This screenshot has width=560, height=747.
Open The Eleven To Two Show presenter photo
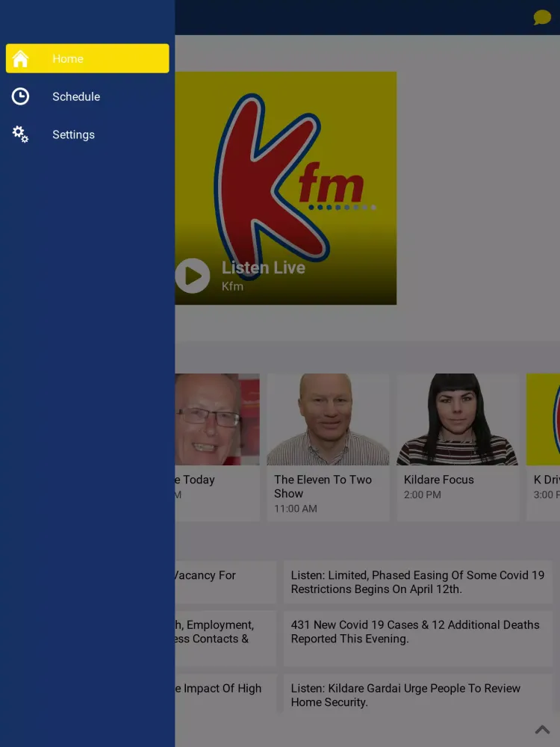coord(328,419)
